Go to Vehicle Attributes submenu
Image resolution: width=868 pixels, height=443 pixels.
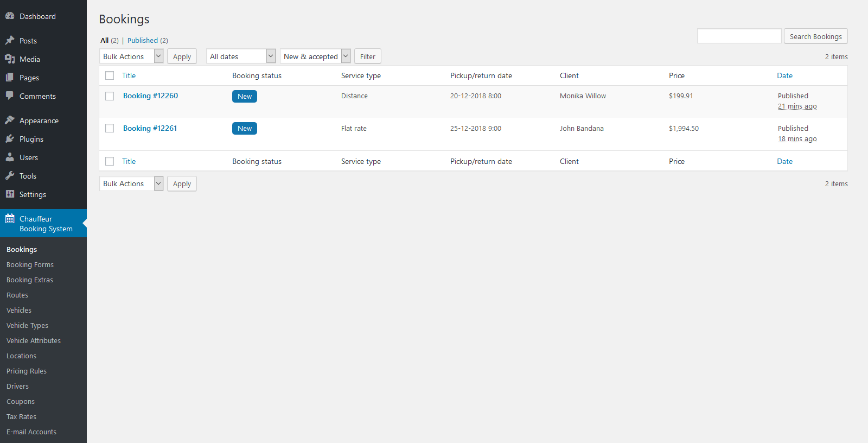coord(34,340)
